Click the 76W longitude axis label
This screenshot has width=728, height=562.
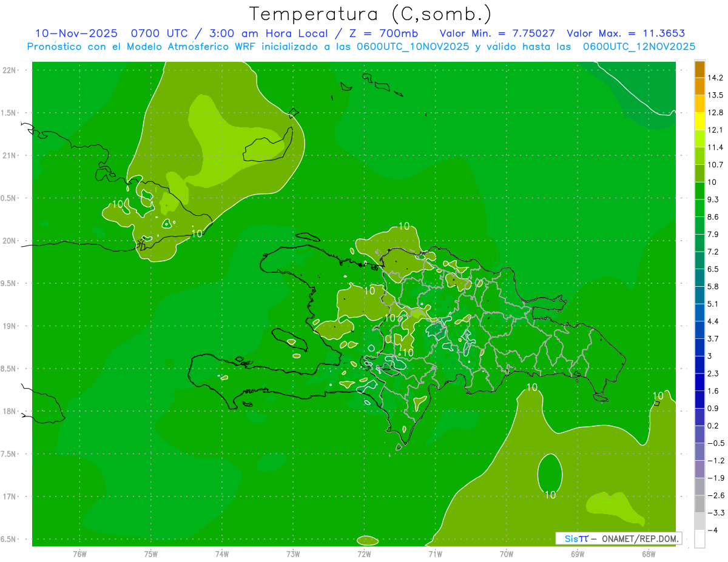(79, 554)
